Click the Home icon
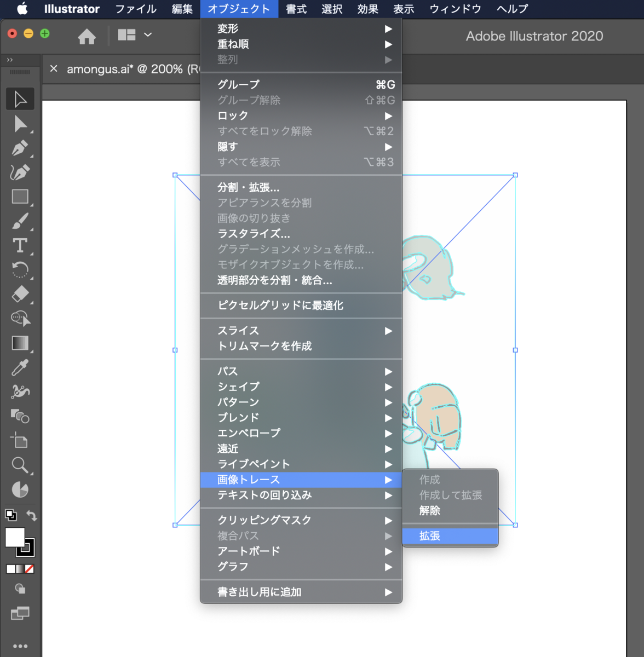 tap(87, 36)
